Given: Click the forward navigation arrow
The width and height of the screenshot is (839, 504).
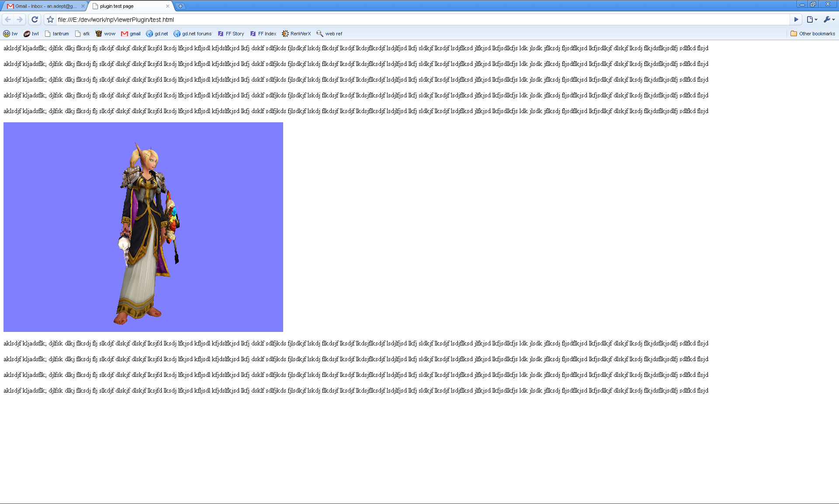Looking at the screenshot, I should pos(20,19).
